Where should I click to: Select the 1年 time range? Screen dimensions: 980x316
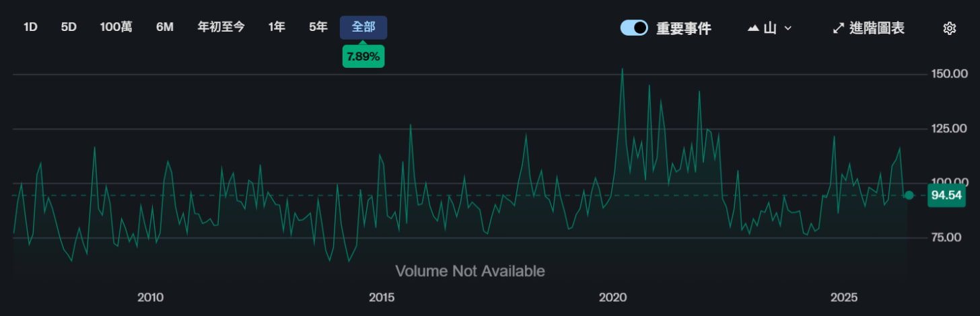(277, 28)
